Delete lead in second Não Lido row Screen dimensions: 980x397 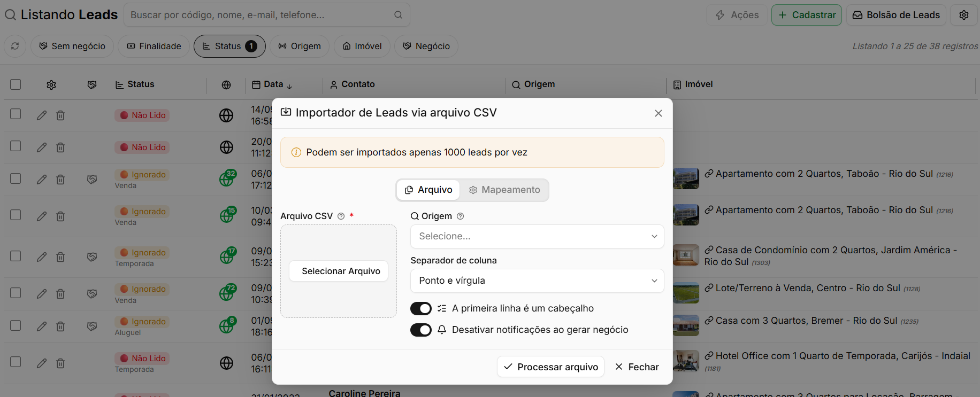coord(60,147)
